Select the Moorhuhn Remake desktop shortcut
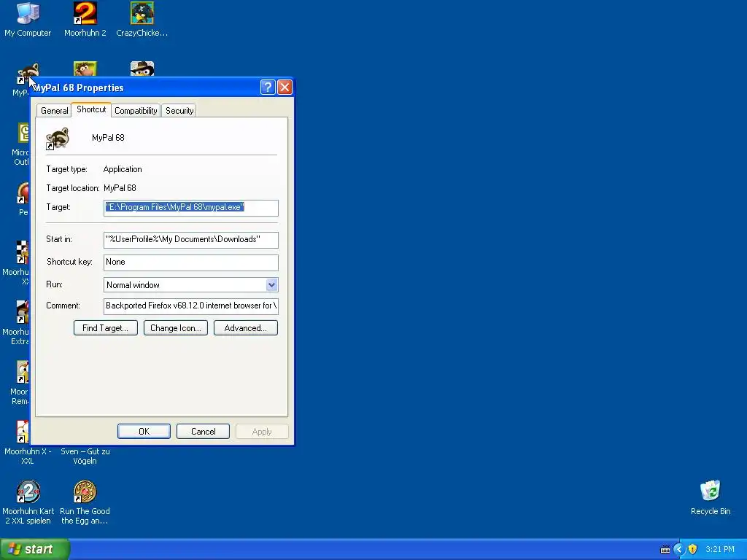 pyautogui.click(x=22, y=372)
